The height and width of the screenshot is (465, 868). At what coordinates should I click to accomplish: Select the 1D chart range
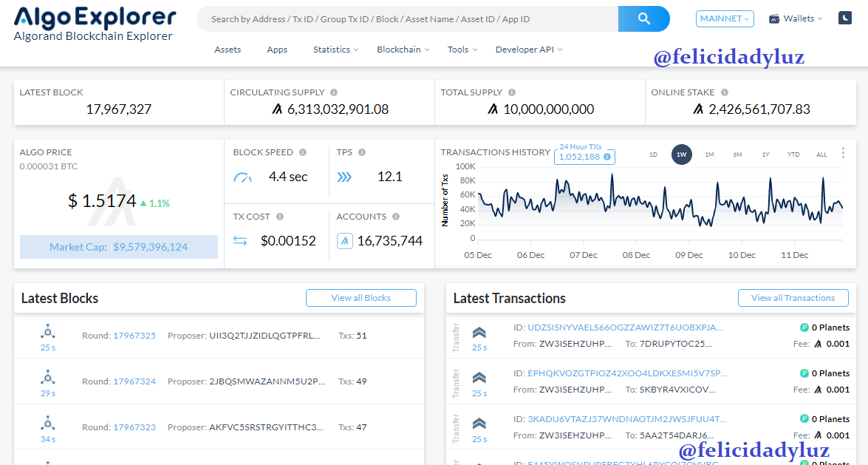coord(653,155)
